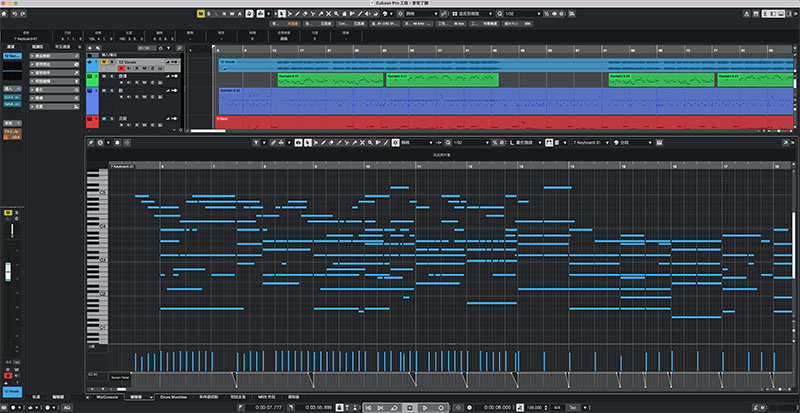
Task: Redo the last action
Action: [22, 14]
